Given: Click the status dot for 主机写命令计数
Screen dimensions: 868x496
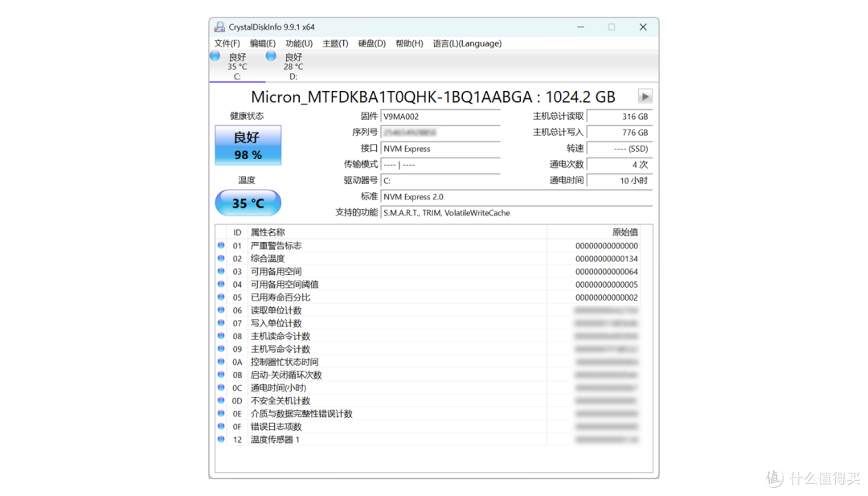Looking at the screenshot, I should (221, 349).
